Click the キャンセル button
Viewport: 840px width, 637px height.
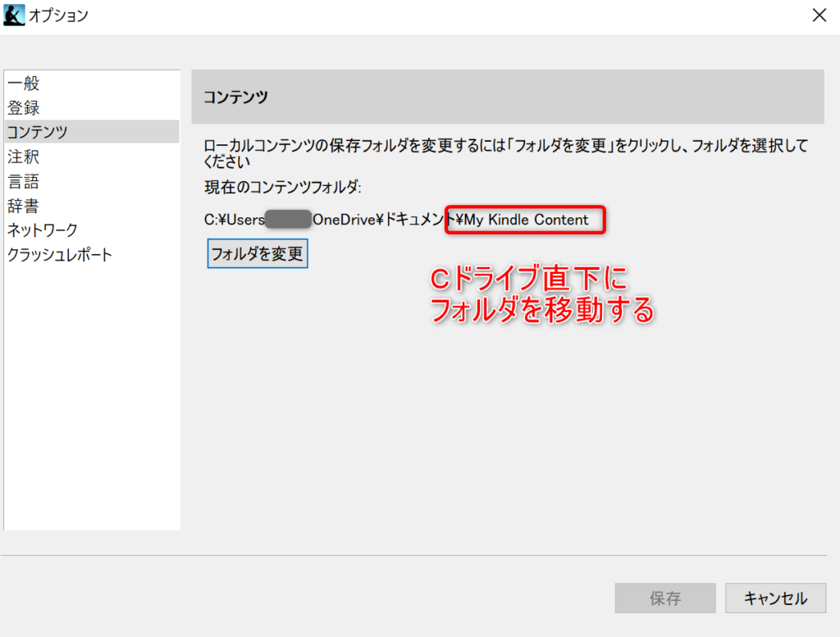click(x=775, y=598)
